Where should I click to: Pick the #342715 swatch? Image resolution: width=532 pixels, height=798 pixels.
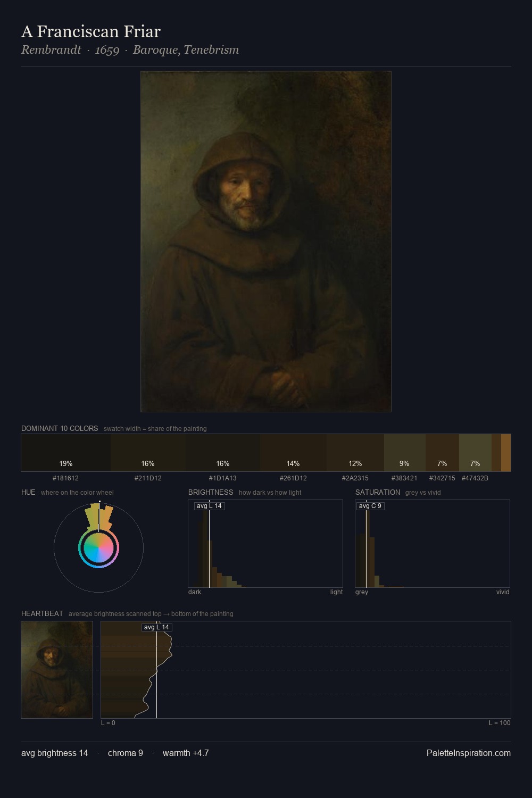(442, 453)
